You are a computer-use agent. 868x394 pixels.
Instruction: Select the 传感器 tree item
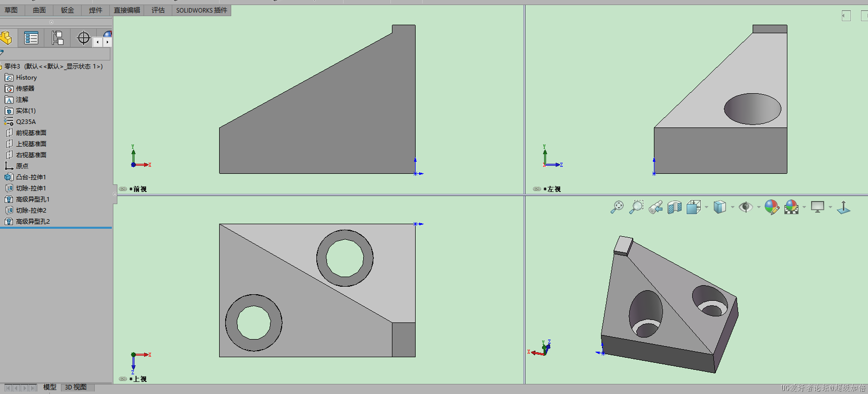[20, 89]
